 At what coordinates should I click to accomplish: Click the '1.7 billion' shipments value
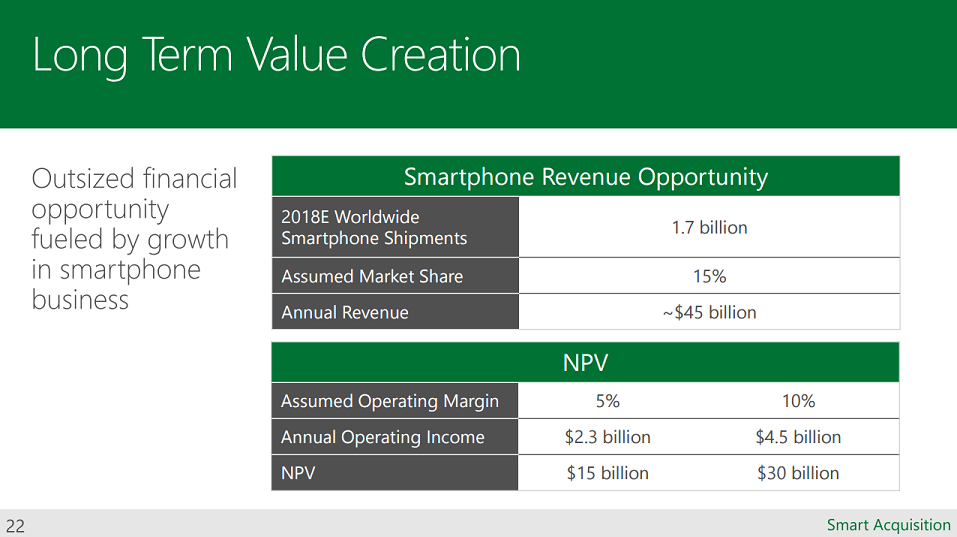[709, 227]
